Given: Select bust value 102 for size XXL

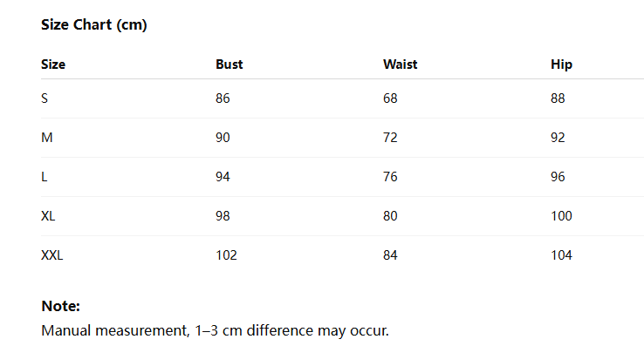Looking at the screenshot, I should point(226,255).
